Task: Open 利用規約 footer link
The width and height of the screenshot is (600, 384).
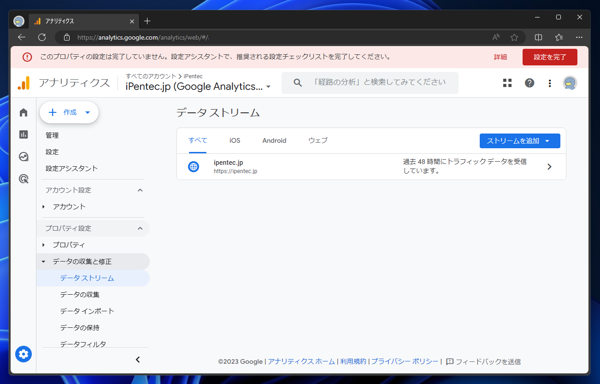Action: (353, 361)
